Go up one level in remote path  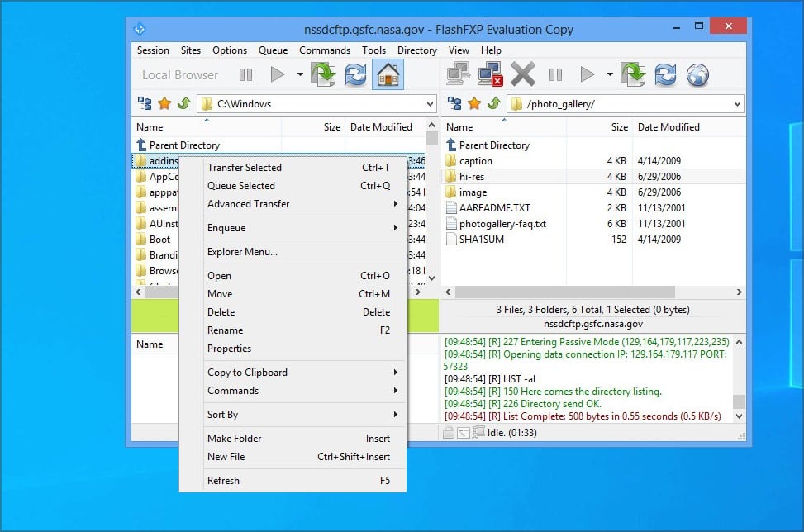coord(494,103)
